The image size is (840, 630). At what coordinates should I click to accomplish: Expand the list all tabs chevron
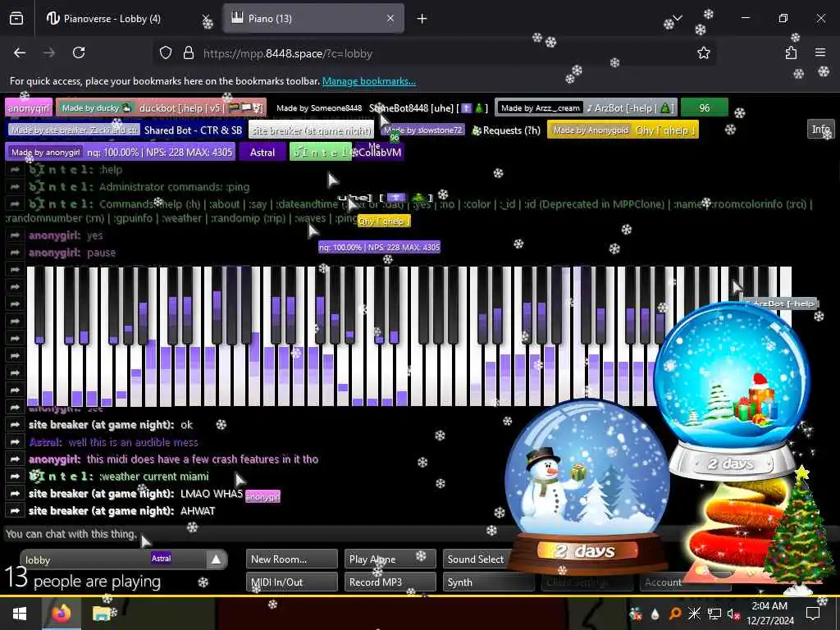click(677, 19)
